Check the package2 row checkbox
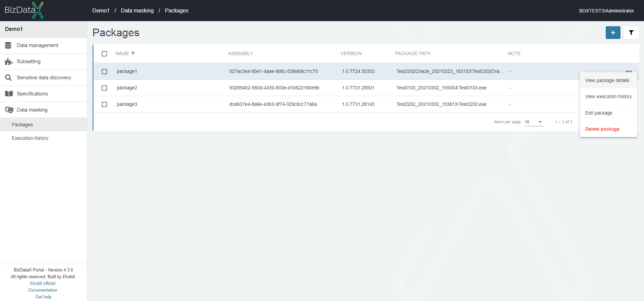Screen dimensions: 644x301 pyautogui.click(x=104, y=88)
